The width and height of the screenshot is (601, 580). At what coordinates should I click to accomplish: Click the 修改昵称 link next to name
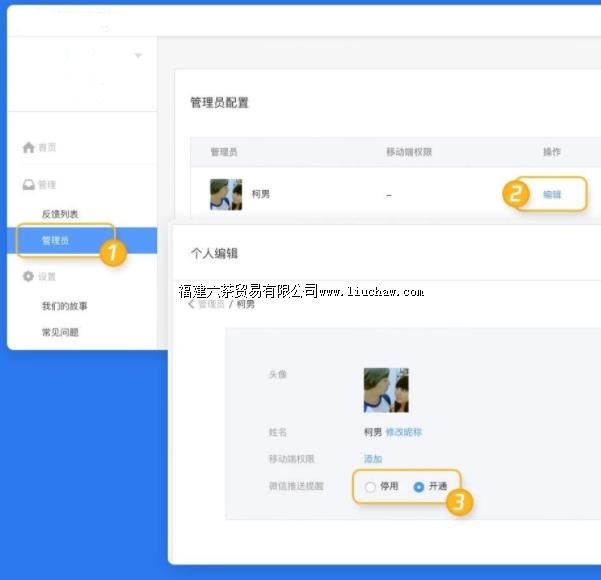[x=404, y=432]
